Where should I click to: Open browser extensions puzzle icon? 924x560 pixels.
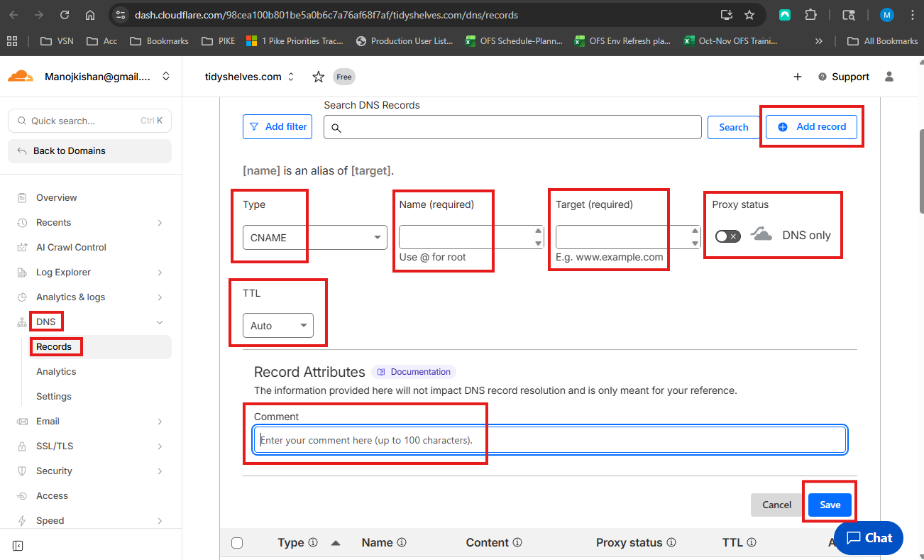pos(810,15)
